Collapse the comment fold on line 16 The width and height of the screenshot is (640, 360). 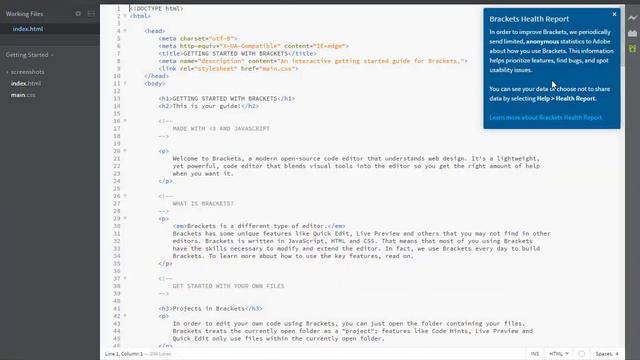[125, 121]
